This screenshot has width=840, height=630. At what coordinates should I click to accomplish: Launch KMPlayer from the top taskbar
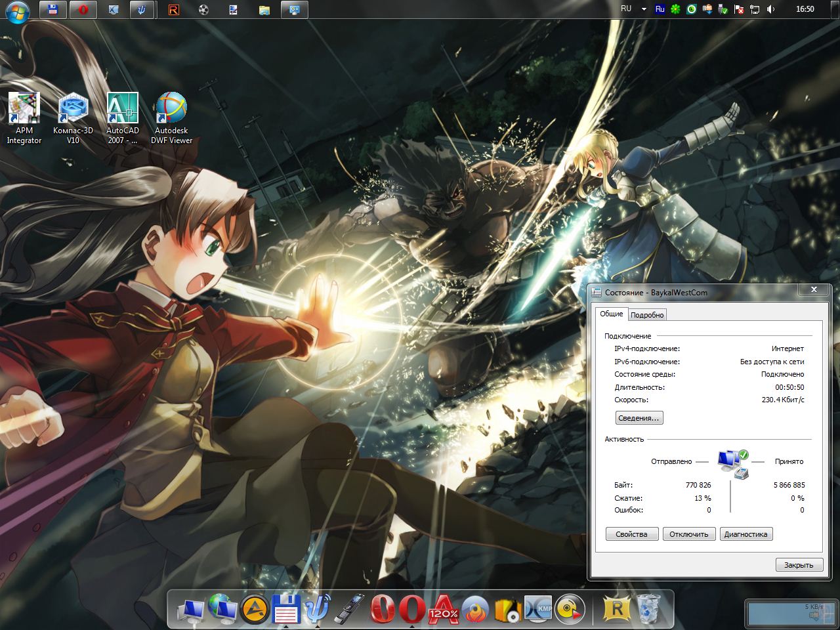tap(114, 10)
